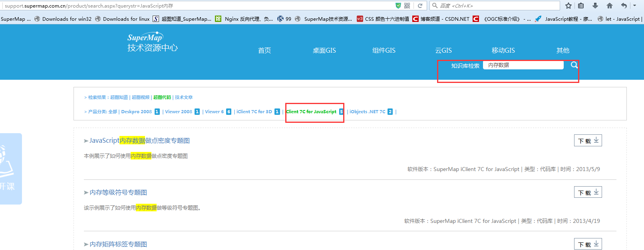Screen dimensions: 644x250
Task: Open the 博客频道 - CSDN.NET bookmark
Action: tap(441, 19)
